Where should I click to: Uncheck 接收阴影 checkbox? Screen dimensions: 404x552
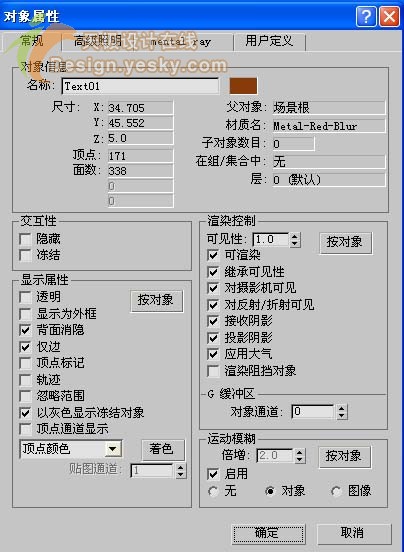[213, 321]
